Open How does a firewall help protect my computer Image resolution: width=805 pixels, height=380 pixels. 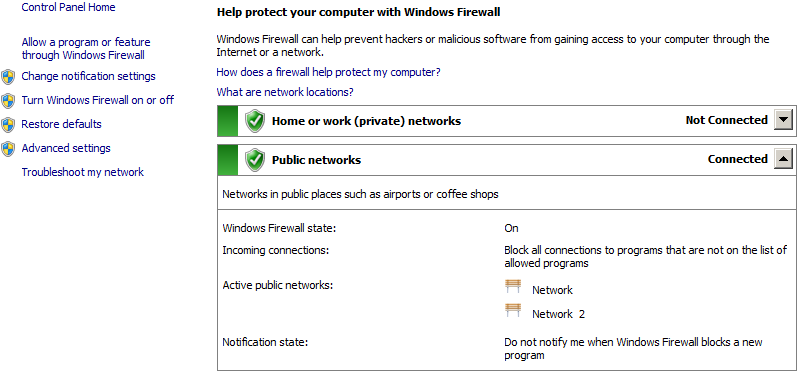[328, 72]
